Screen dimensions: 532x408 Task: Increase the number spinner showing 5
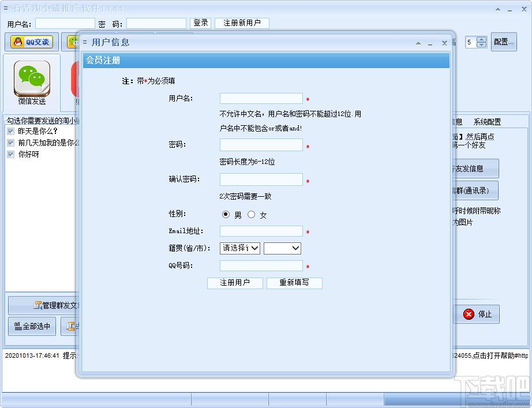pyautogui.click(x=481, y=39)
